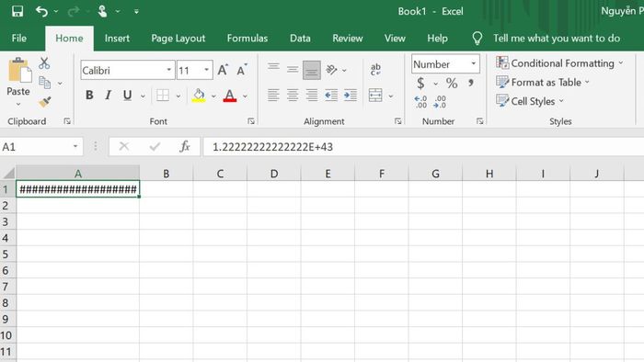644x362 pixels.
Task: Increase indent
Action: tap(351, 96)
